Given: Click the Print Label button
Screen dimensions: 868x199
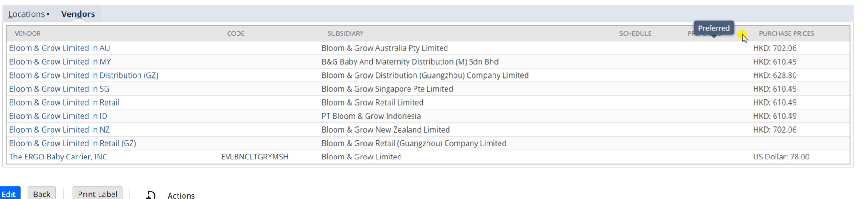Looking at the screenshot, I should tap(98, 193).
